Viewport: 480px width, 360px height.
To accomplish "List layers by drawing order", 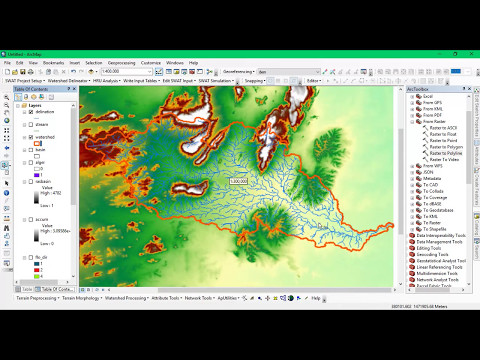I will coord(18,97).
